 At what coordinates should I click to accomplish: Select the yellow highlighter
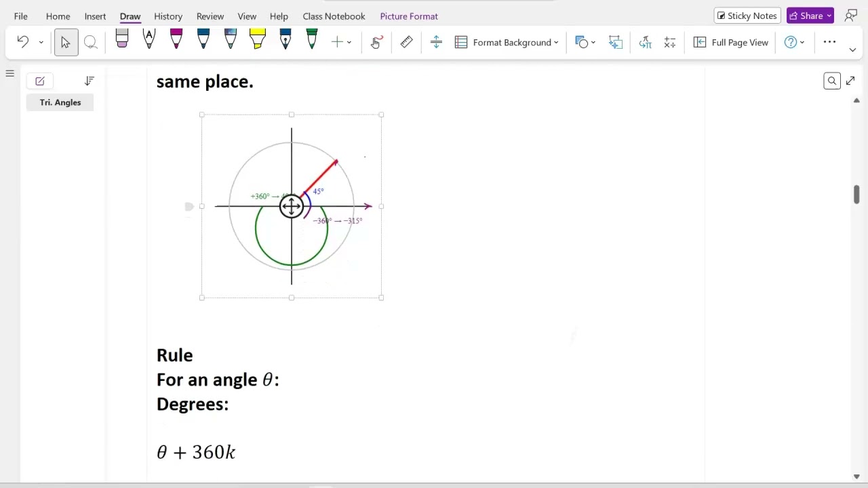coord(258,39)
